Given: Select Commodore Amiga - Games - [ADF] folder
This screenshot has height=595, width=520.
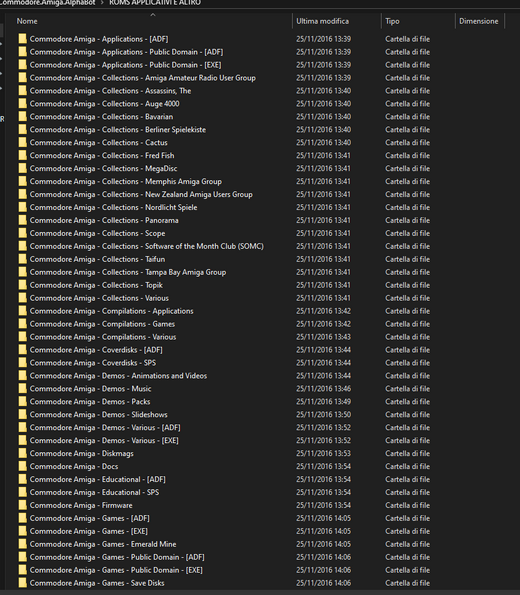Looking at the screenshot, I should (90, 518).
